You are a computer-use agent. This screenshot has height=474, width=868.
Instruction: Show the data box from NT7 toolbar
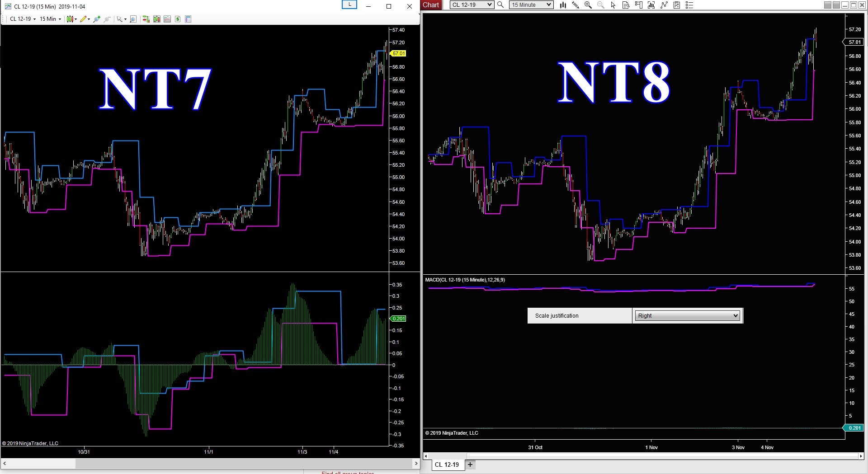(133, 19)
